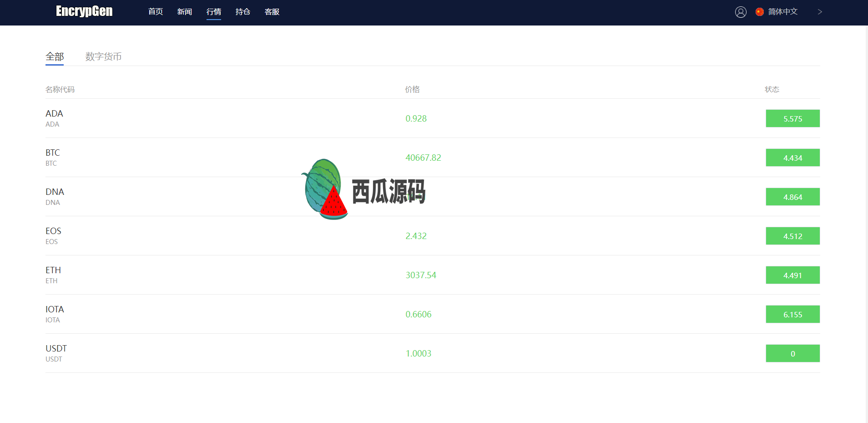Click the watermelon watermark image
This screenshot has height=423, width=868.
tap(325, 189)
